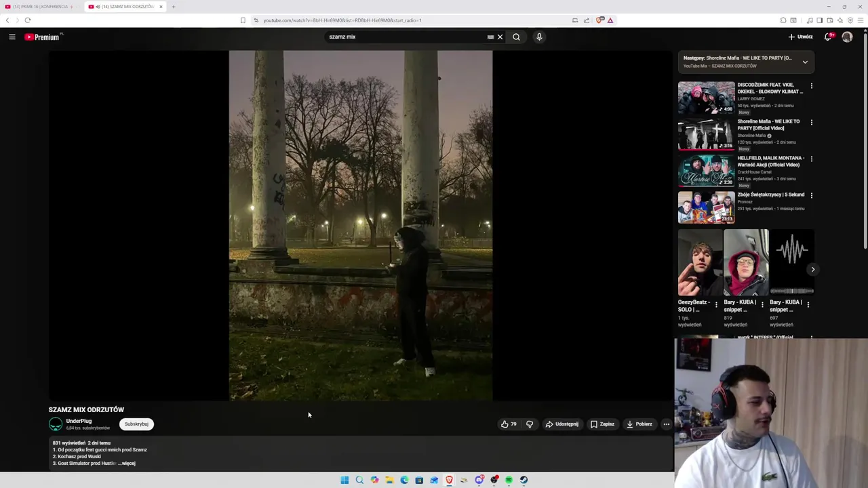
Task: Clear the search text with X
Action: click(x=500, y=37)
